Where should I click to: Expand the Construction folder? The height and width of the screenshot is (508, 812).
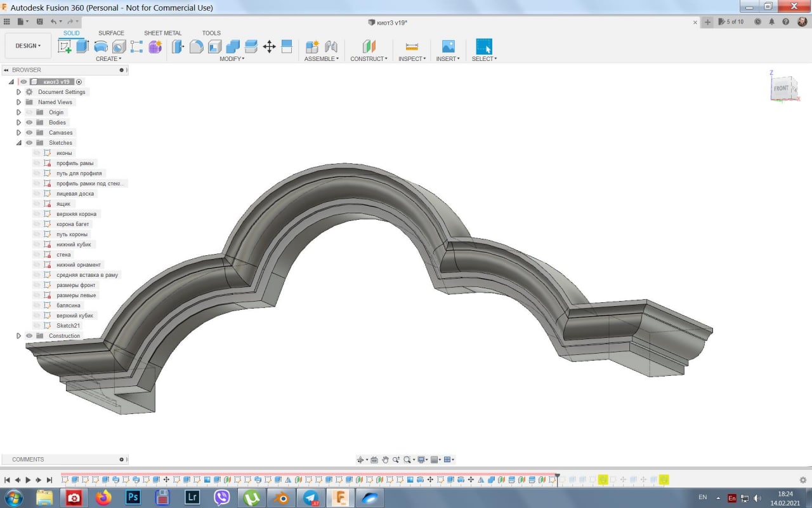point(18,336)
